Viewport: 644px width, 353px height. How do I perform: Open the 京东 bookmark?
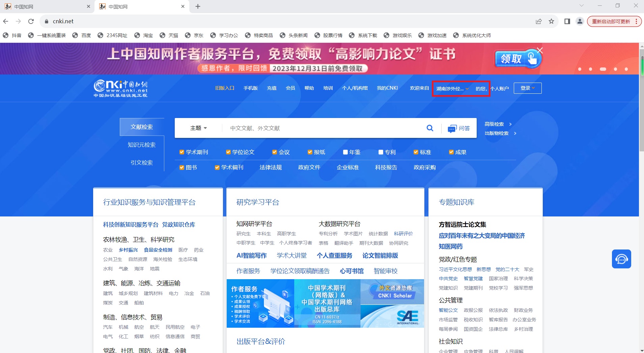pos(194,35)
